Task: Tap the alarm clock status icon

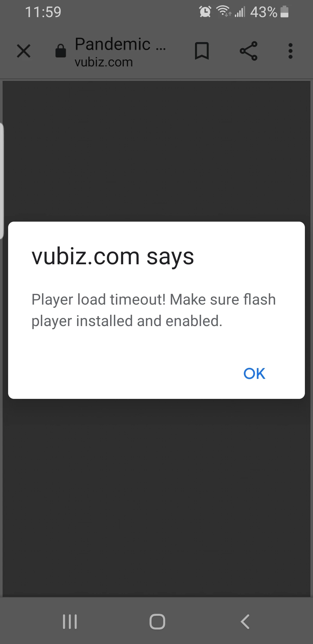Action: point(205,12)
